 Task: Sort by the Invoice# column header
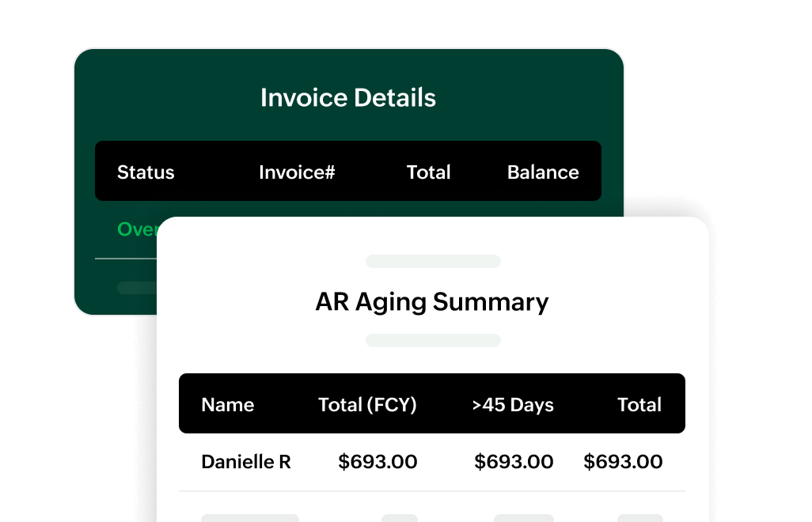pyautogui.click(x=297, y=172)
